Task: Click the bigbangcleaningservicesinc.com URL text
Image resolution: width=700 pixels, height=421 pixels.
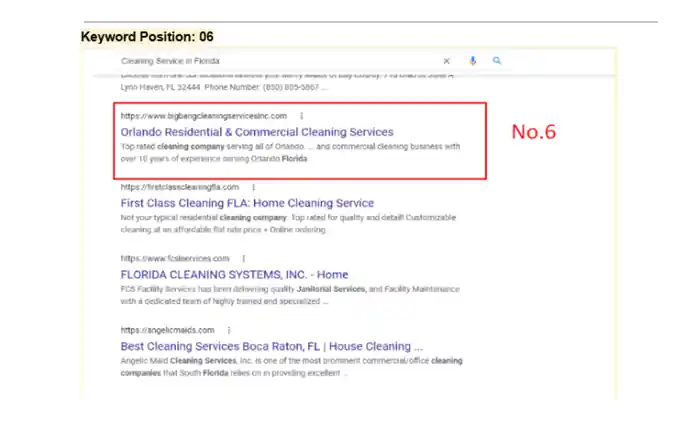Action: pos(204,116)
